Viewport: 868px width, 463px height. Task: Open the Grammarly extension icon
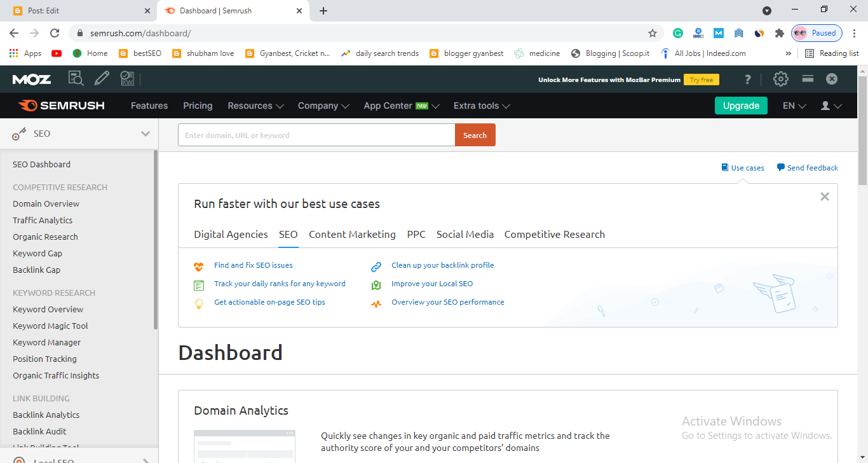[x=678, y=33]
